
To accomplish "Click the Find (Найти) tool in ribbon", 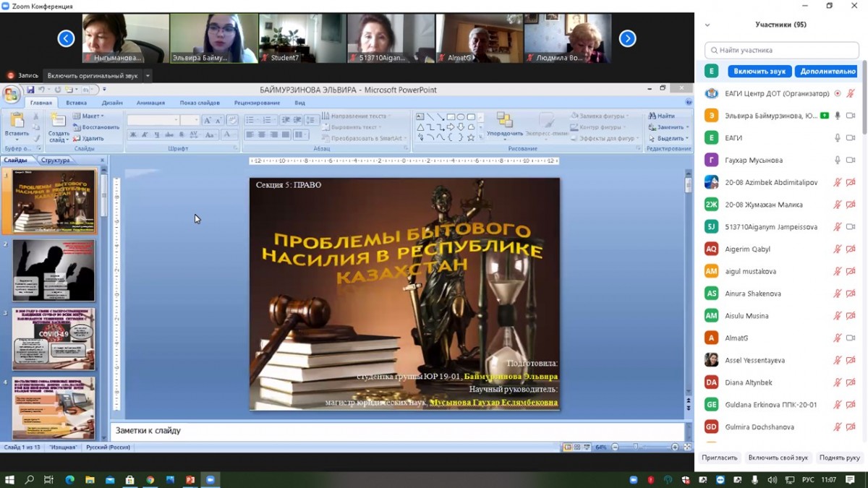I will point(662,116).
